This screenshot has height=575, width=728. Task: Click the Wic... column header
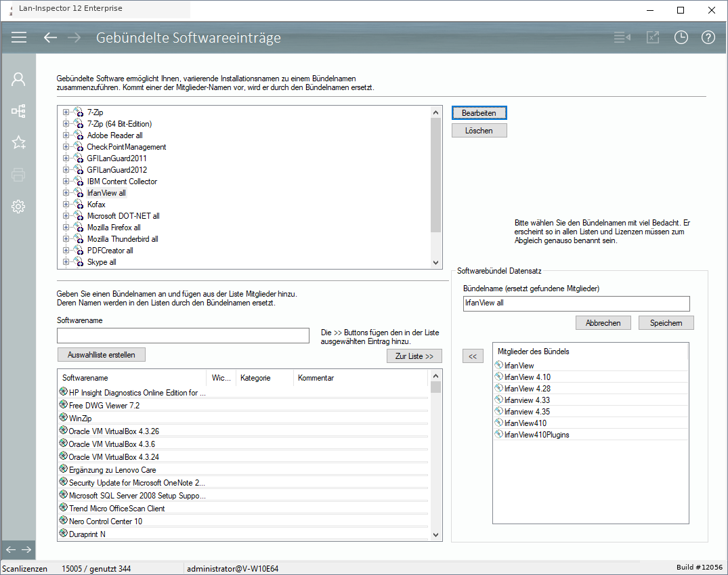tap(221, 378)
